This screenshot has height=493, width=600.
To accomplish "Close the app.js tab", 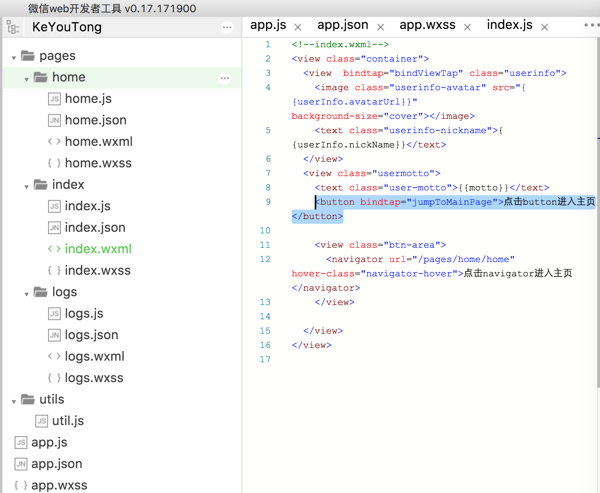I will [298, 27].
